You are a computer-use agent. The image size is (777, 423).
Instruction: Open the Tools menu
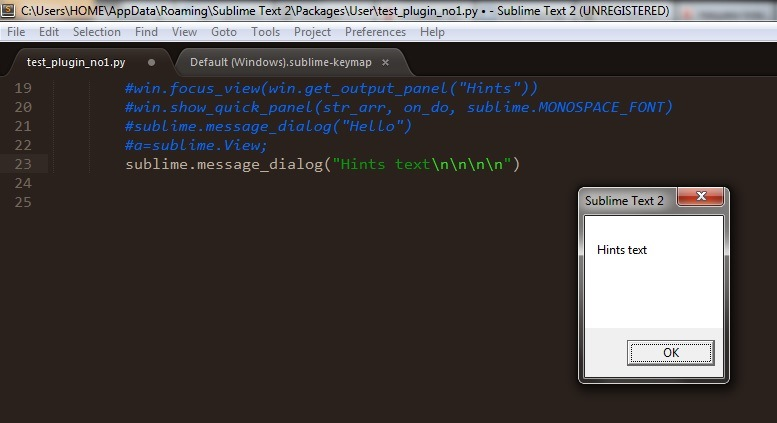(x=265, y=32)
